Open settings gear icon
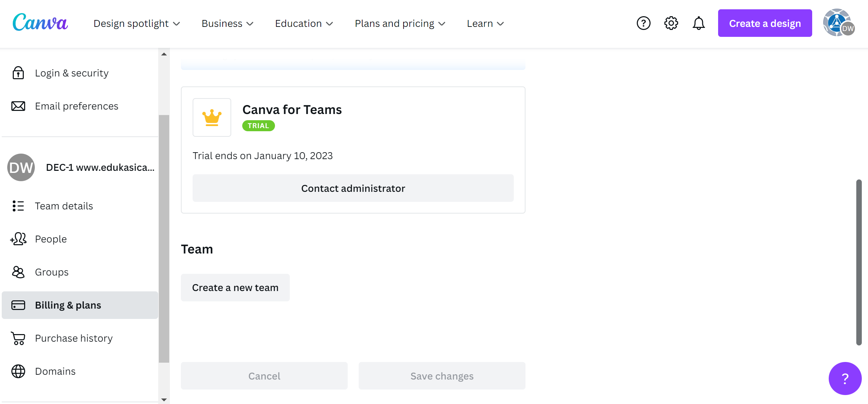Image resolution: width=868 pixels, height=404 pixels. pyautogui.click(x=671, y=23)
